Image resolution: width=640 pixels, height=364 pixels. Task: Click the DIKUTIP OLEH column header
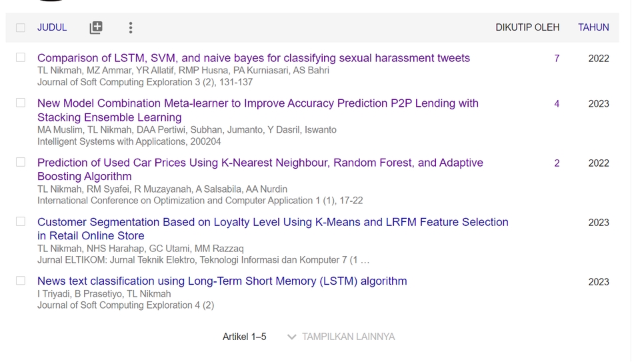click(527, 27)
